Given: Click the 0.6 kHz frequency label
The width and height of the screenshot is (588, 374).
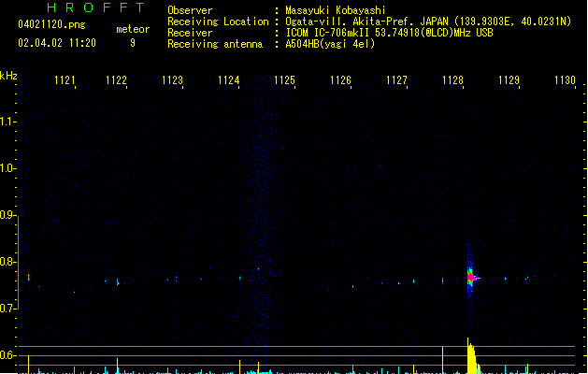Looking at the screenshot, I should (x=7, y=355).
